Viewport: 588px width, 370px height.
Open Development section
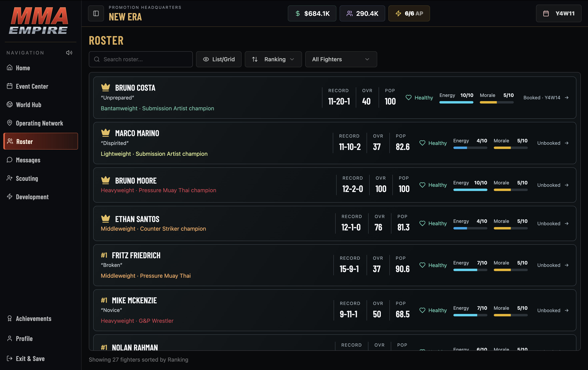pos(41,197)
